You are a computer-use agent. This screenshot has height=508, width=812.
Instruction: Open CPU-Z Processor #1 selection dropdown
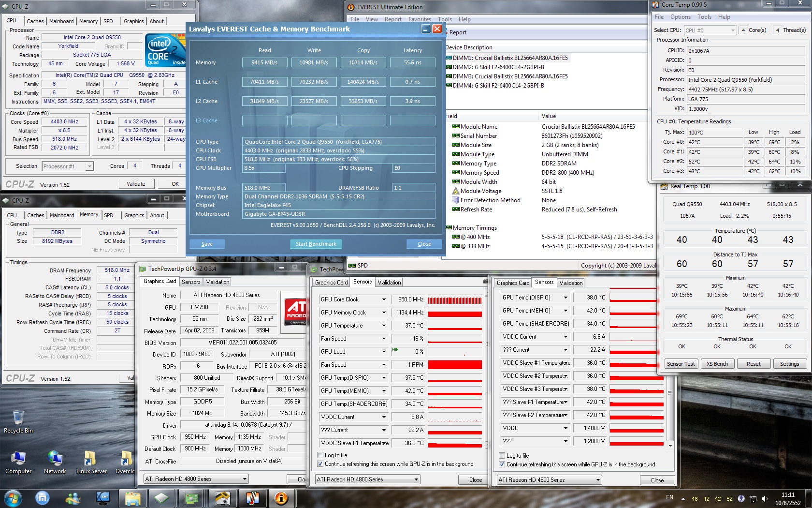tap(67, 166)
